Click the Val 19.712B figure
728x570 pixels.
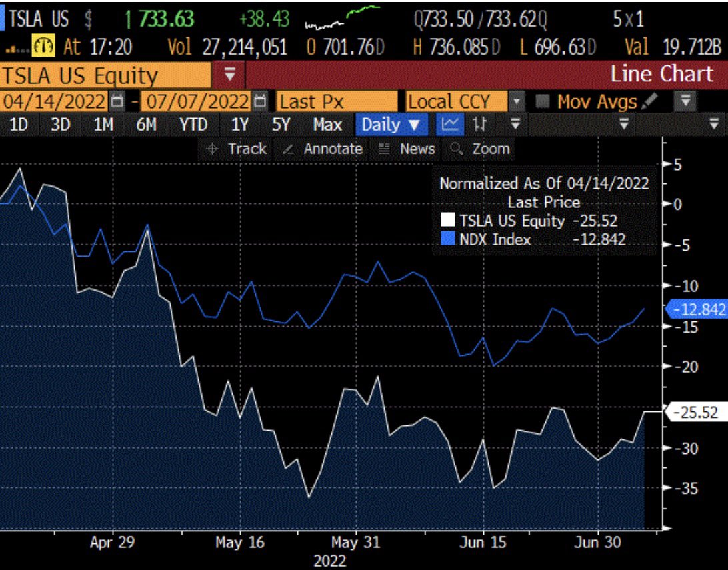tap(673, 47)
